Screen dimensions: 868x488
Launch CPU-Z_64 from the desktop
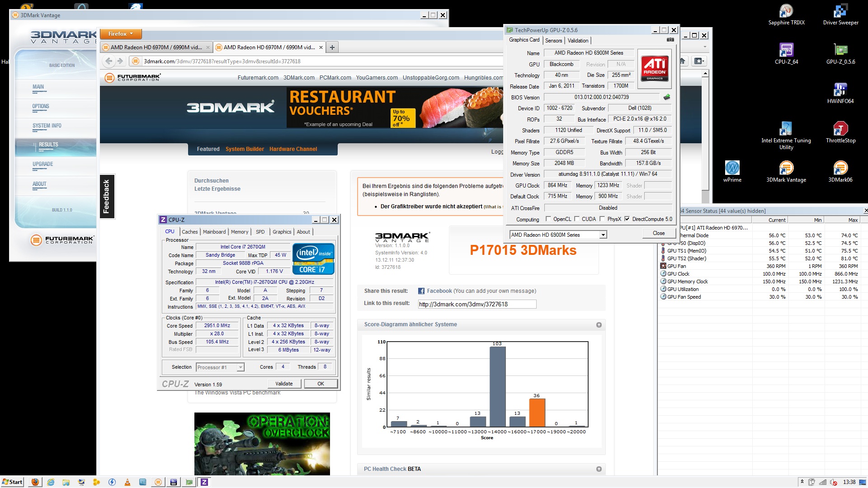tap(786, 53)
